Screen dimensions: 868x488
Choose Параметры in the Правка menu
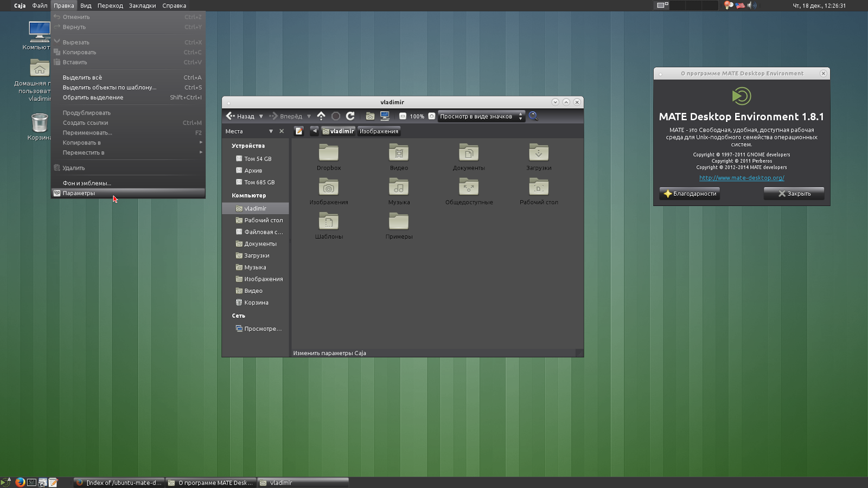pyautogui.click(x=128, y=193)
